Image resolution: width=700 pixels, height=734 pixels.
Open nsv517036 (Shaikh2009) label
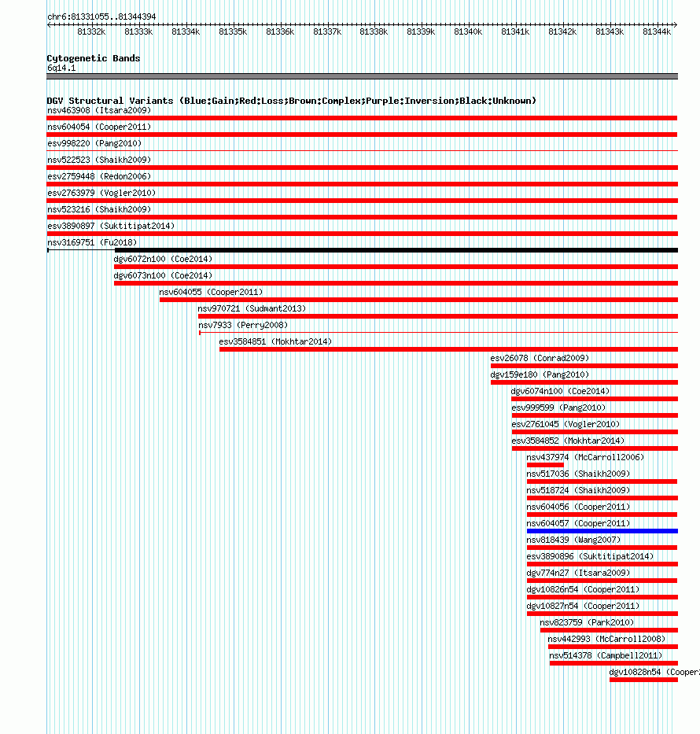click(x=578, y=474)
